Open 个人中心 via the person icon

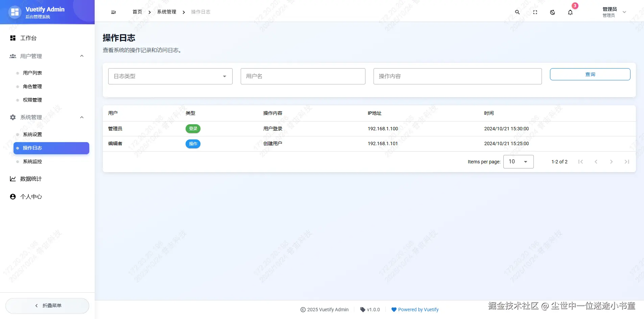coord(13,196)
